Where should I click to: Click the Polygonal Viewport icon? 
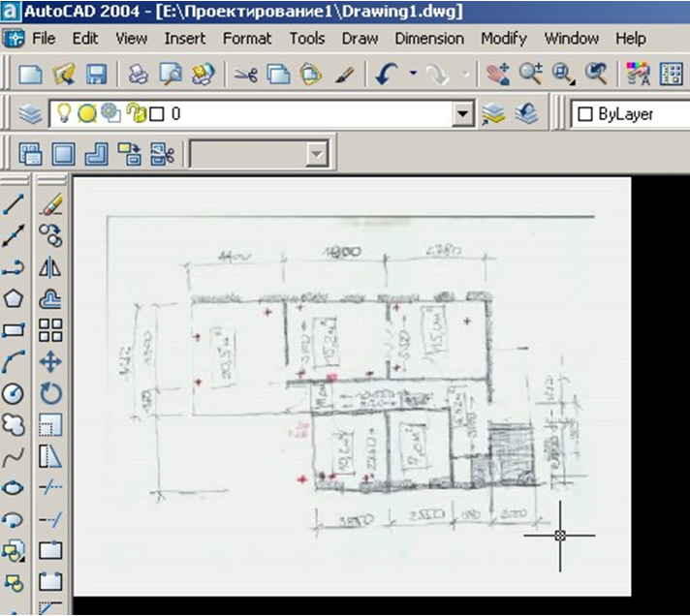[96, 154]
